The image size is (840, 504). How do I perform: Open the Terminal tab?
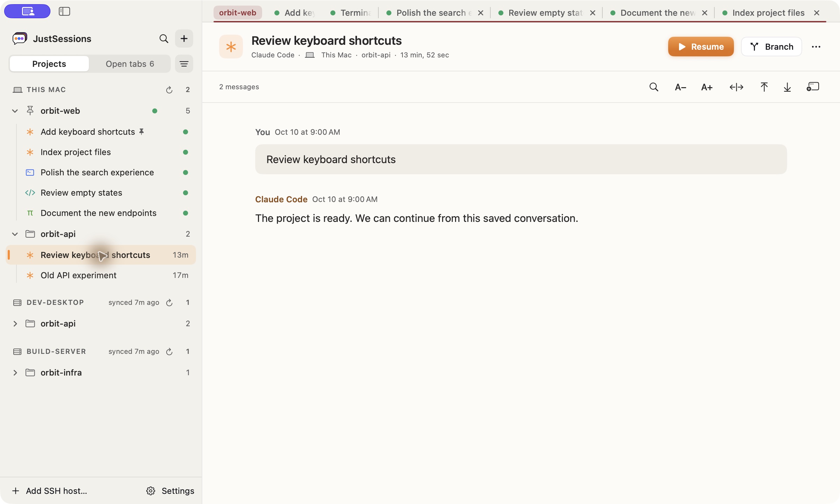pyautogui.click(x=351, y=13)
